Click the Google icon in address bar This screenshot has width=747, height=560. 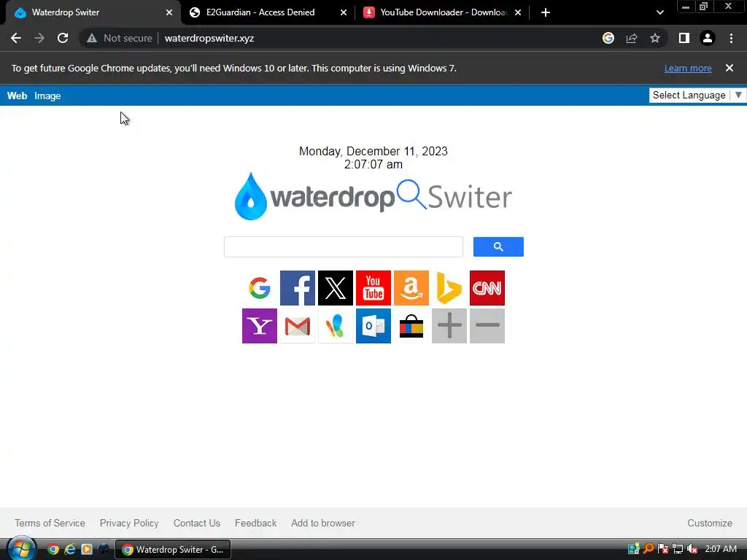tap(608, 38)
